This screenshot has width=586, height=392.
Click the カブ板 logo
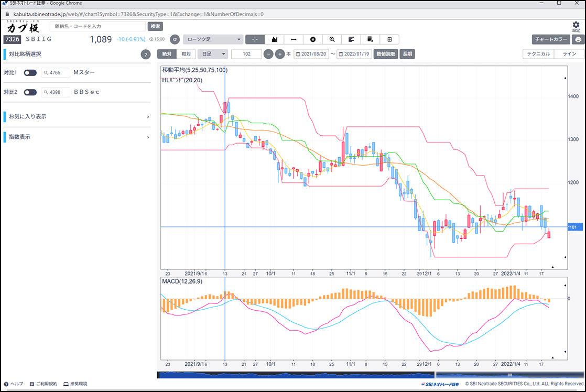(23, 27)
